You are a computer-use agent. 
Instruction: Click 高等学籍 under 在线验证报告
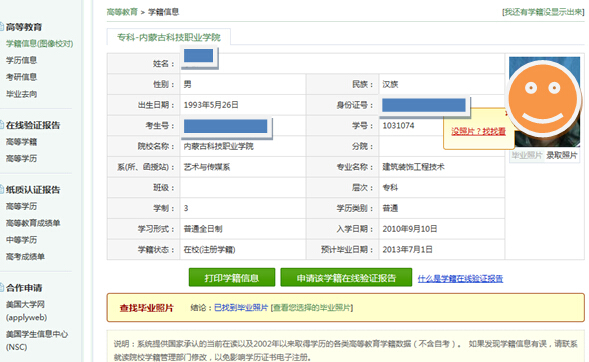tap(21, 142)
